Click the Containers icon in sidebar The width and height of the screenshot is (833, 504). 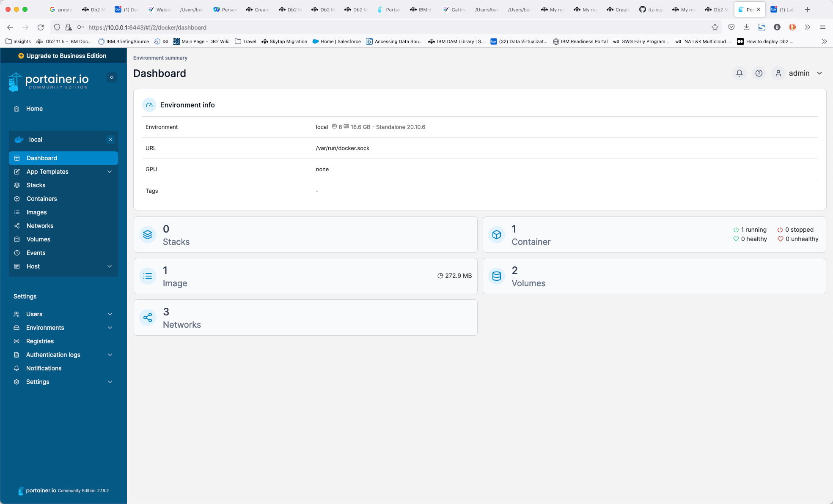(17, 198)
